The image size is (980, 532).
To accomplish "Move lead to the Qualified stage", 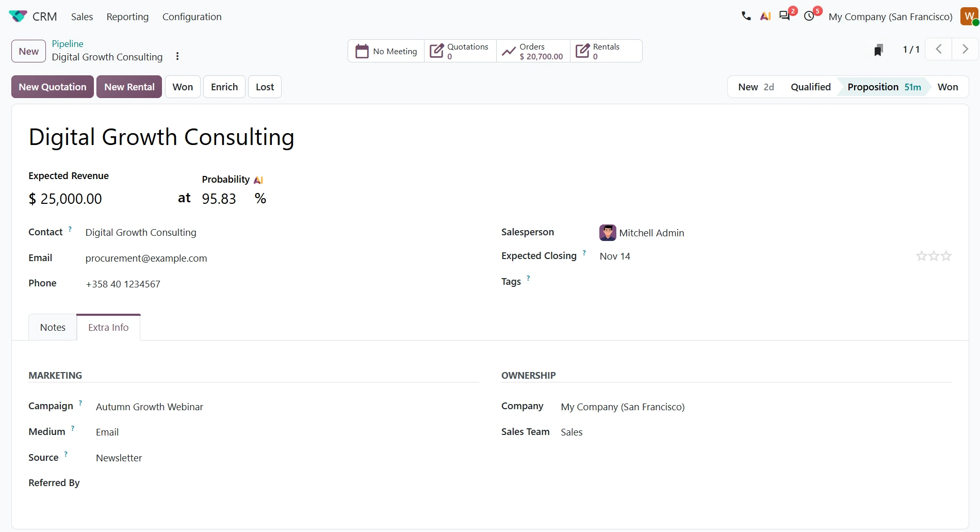I will tap(811, 87).
